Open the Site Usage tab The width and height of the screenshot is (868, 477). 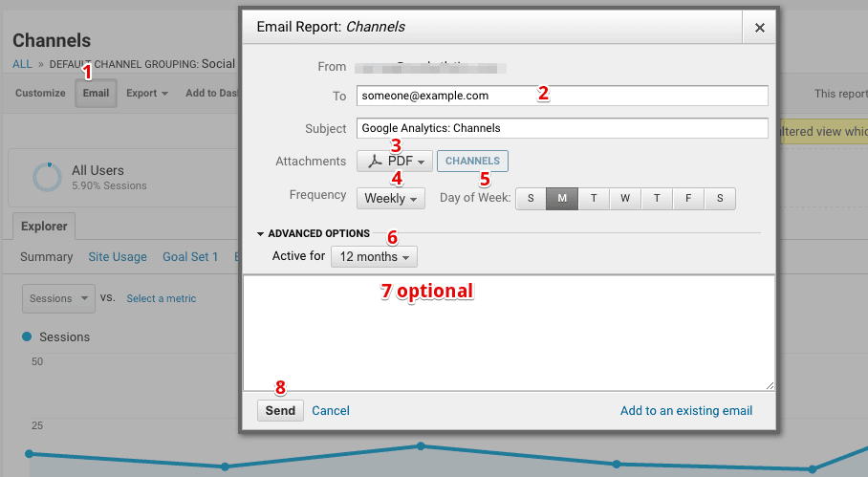pos(118,257)
